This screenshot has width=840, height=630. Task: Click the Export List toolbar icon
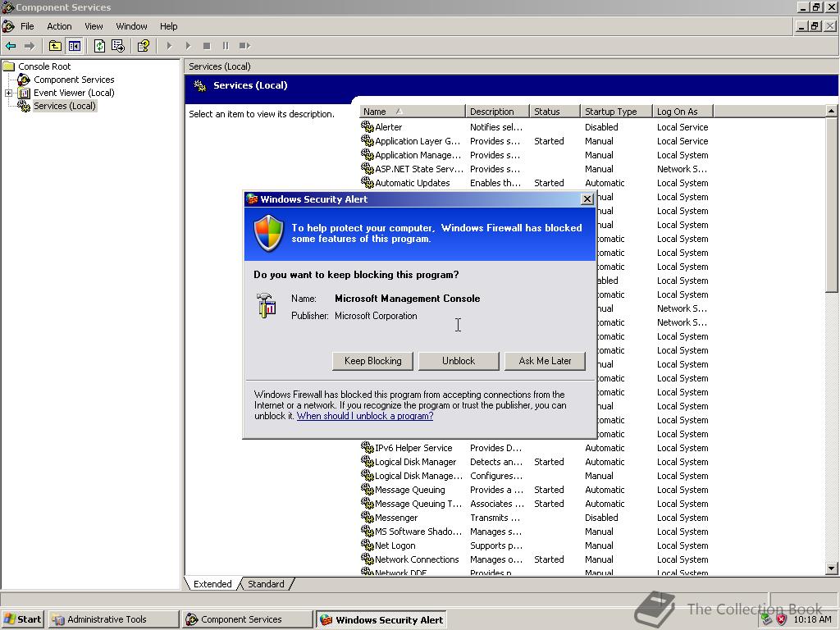click(118, 46)
